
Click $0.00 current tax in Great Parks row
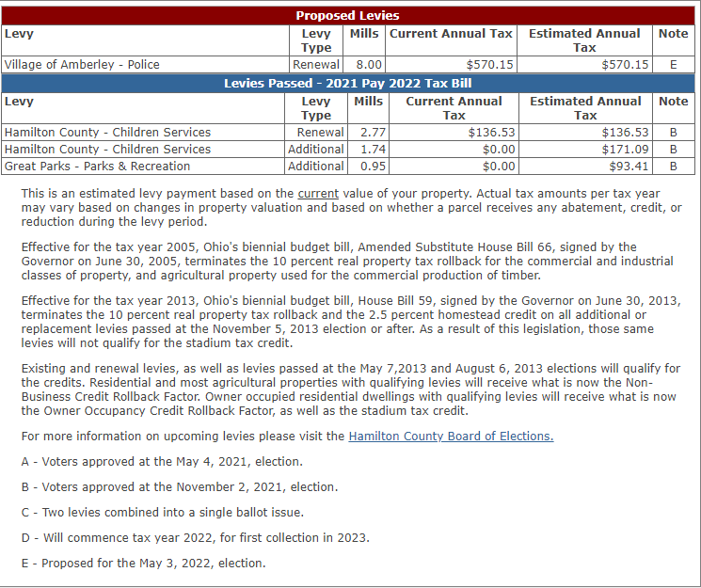click(x=499, y=167)
